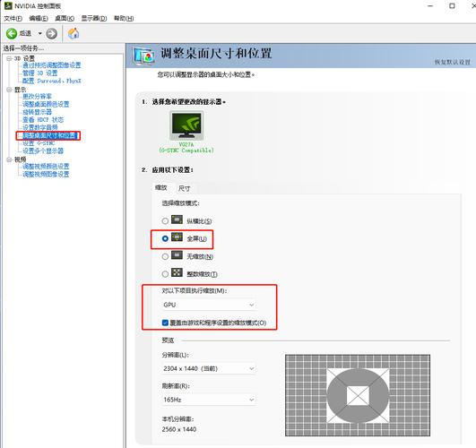Image resolution: width=476 pixels, height=448 pixels.
Task: Open the 帮助(H) menu
Action: pyautogui.click(x=124, y=19)
